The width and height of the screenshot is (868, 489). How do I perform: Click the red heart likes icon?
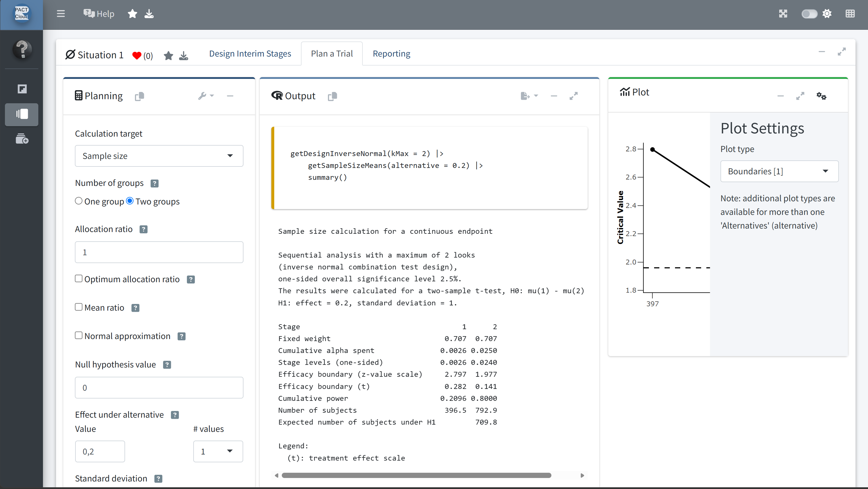(137, 56)
